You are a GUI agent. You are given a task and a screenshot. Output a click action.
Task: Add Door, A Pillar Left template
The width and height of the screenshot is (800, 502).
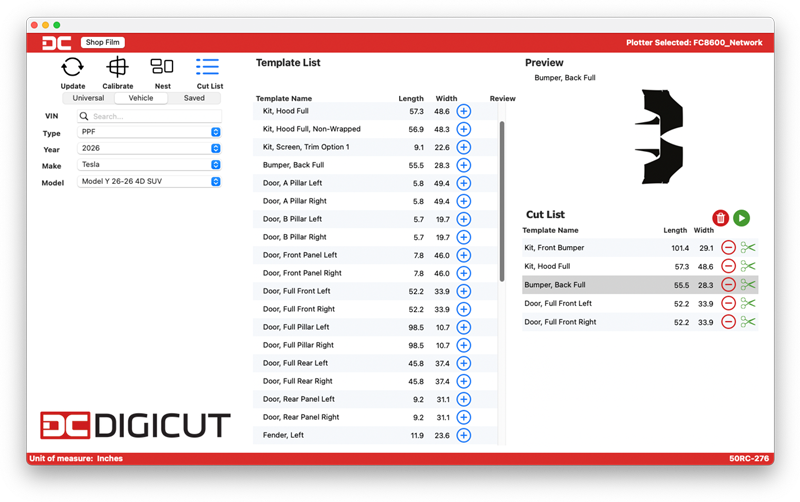click(x=463, y=183)
